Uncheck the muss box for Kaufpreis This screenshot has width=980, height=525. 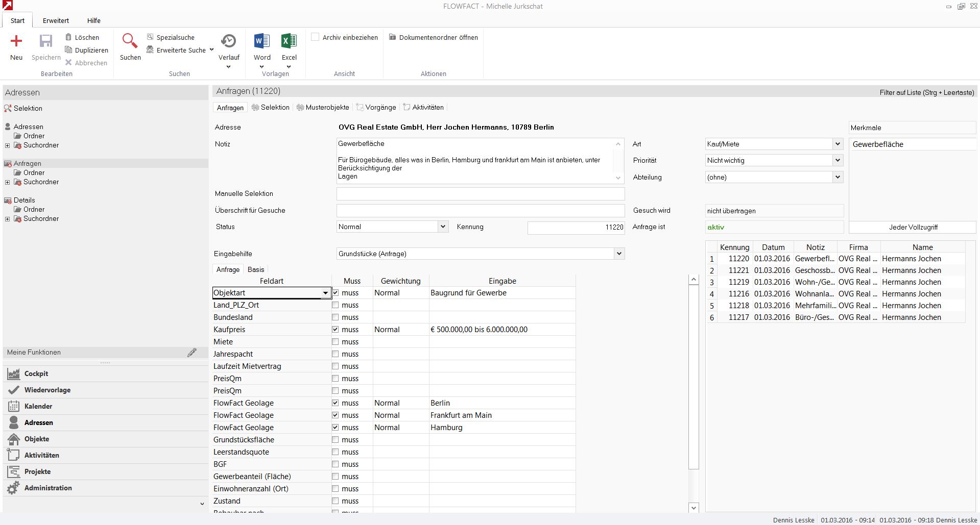(x=336, y=330)
